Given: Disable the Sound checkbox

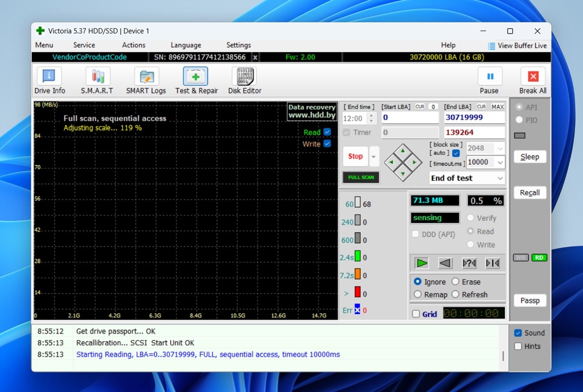Looking at the screenshot, I should (518, 333).
